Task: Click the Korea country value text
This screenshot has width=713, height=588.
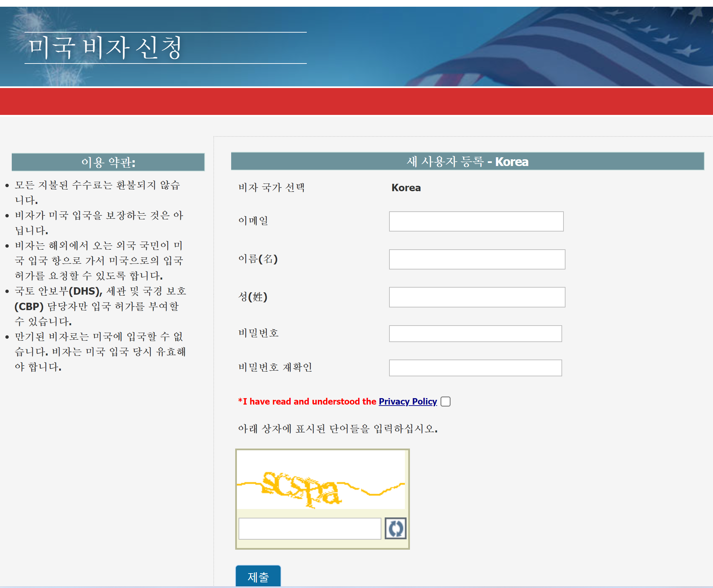Action: tap(406, 187)
